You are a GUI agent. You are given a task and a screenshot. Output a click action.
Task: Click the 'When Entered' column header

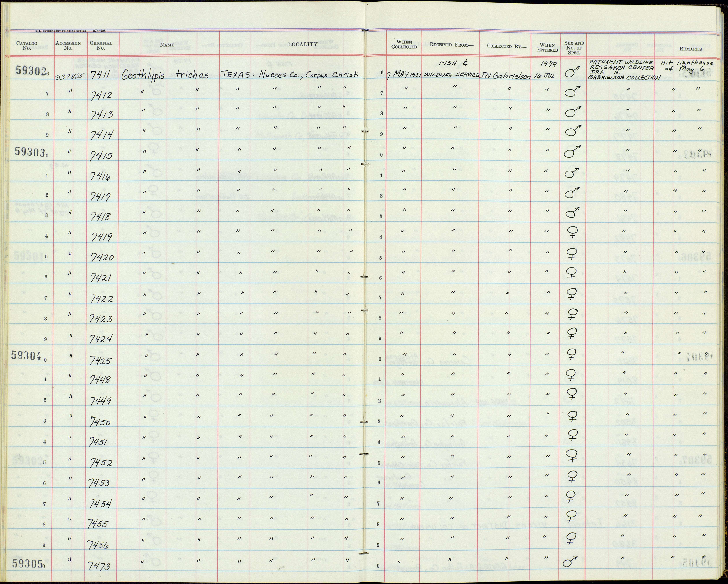(x=547, y=47)
